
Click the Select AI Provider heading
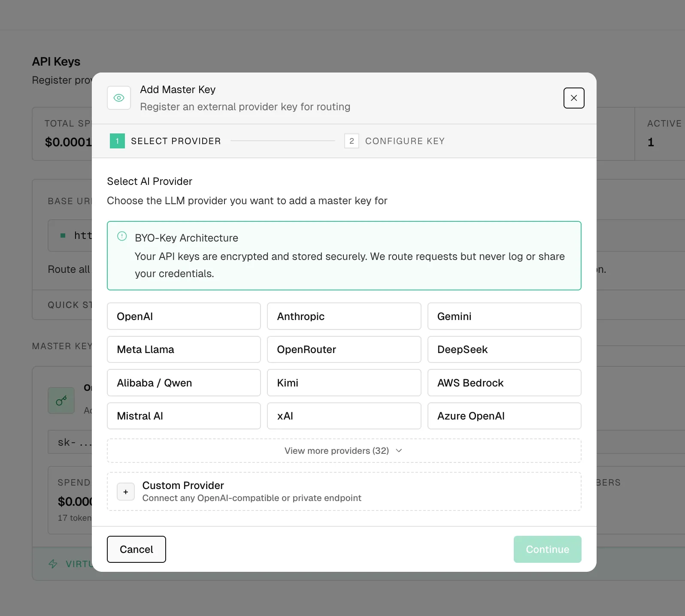[149, 181]
